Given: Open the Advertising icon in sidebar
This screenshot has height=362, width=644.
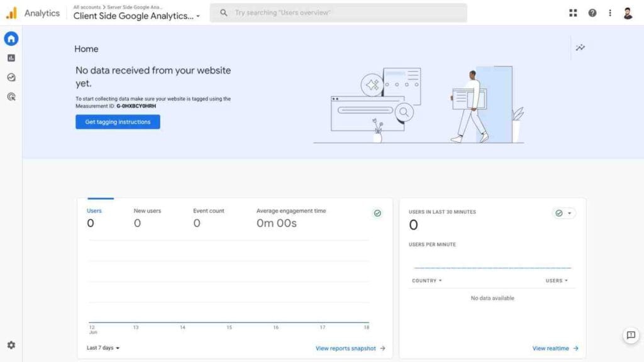Looking at the screenshot, I should click(x=11, y=97).
